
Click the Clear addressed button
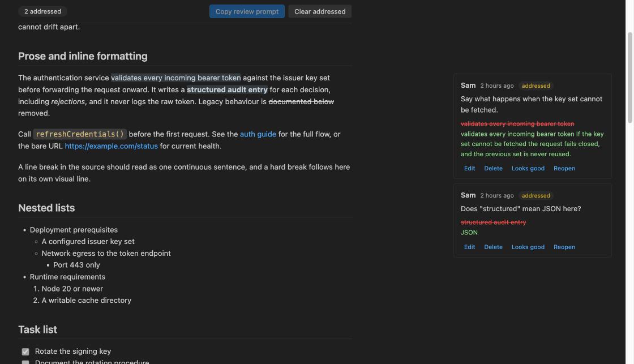[x=320, y=11]
